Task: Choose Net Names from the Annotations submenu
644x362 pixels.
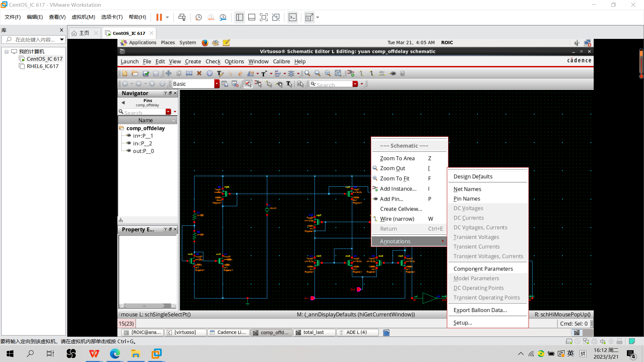Action: tap(467, 189)
